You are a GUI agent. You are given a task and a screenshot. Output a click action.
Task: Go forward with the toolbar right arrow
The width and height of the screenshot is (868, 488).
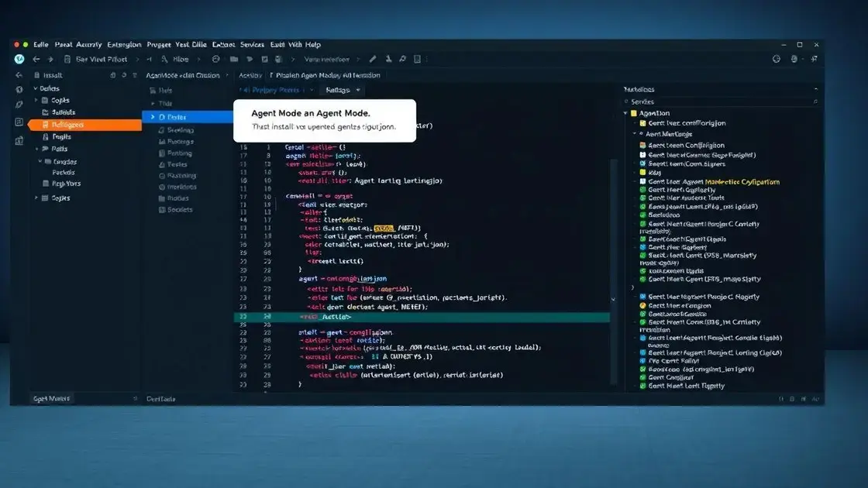(x=50, y=59)
